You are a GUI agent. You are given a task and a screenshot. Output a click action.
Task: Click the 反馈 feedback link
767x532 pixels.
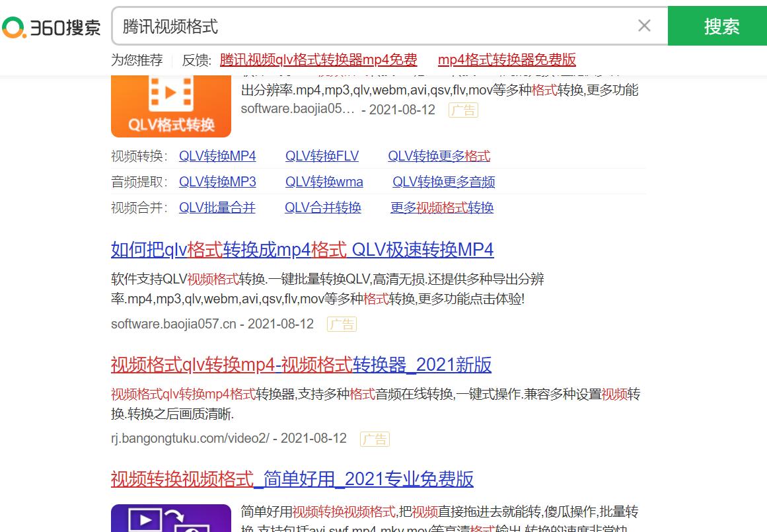tap(196, 59)
